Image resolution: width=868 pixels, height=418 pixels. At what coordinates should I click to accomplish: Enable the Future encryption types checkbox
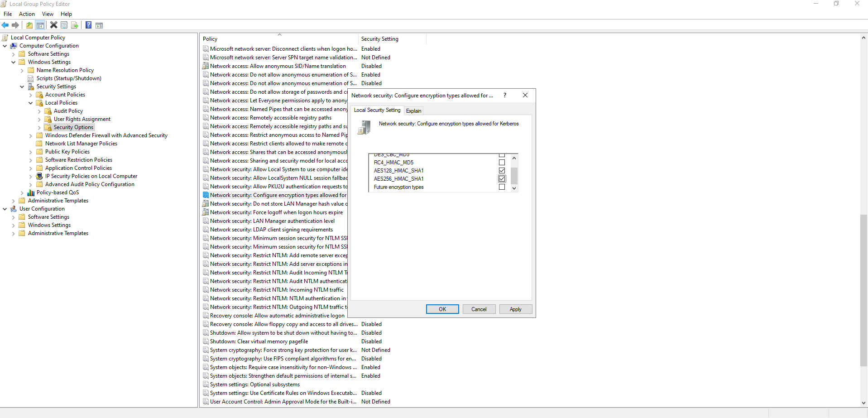click(502, 187)
